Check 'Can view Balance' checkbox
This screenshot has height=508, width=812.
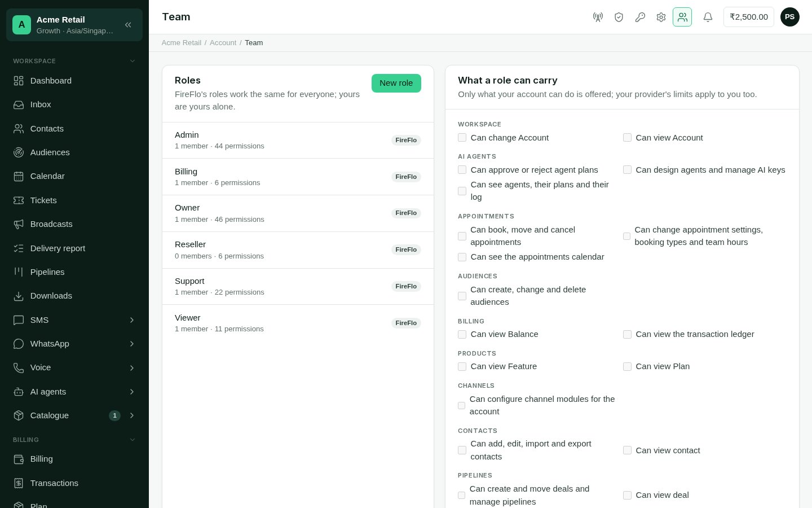462,334
